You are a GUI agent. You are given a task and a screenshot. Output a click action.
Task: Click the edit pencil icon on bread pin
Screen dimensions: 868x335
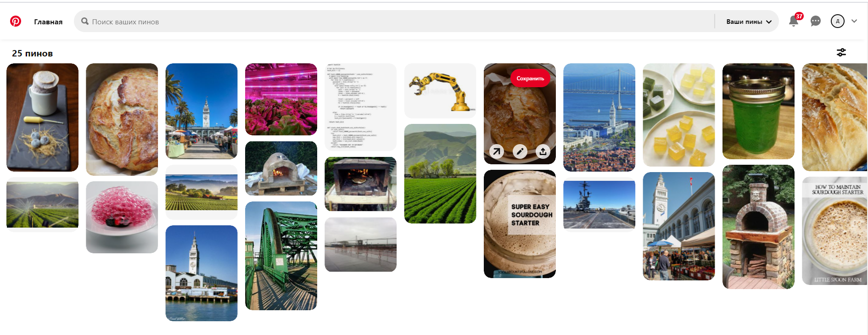(520, 151)
